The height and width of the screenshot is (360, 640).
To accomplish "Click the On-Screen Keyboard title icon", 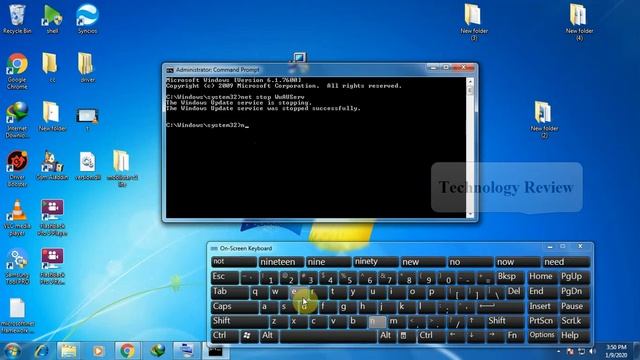I will (214, 249).
